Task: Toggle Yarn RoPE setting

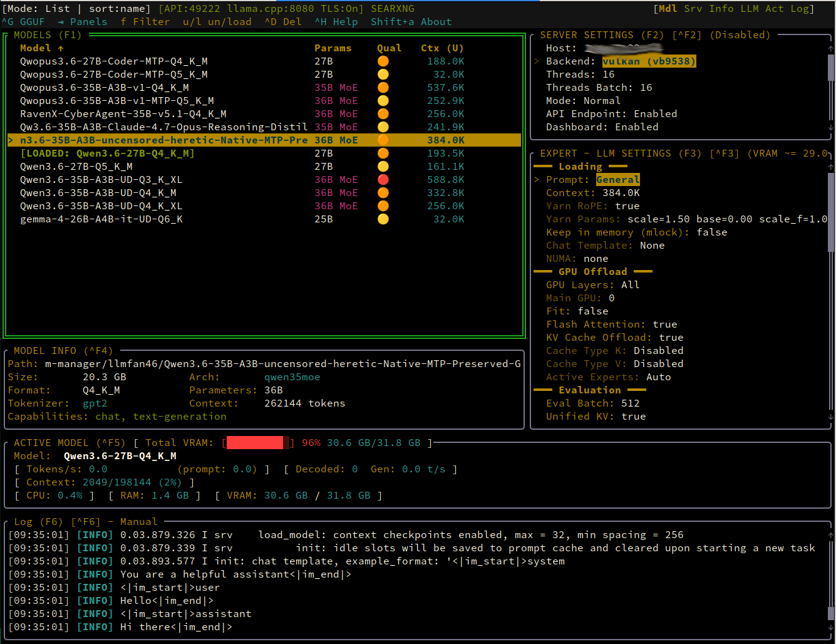Action: [593, 206]
